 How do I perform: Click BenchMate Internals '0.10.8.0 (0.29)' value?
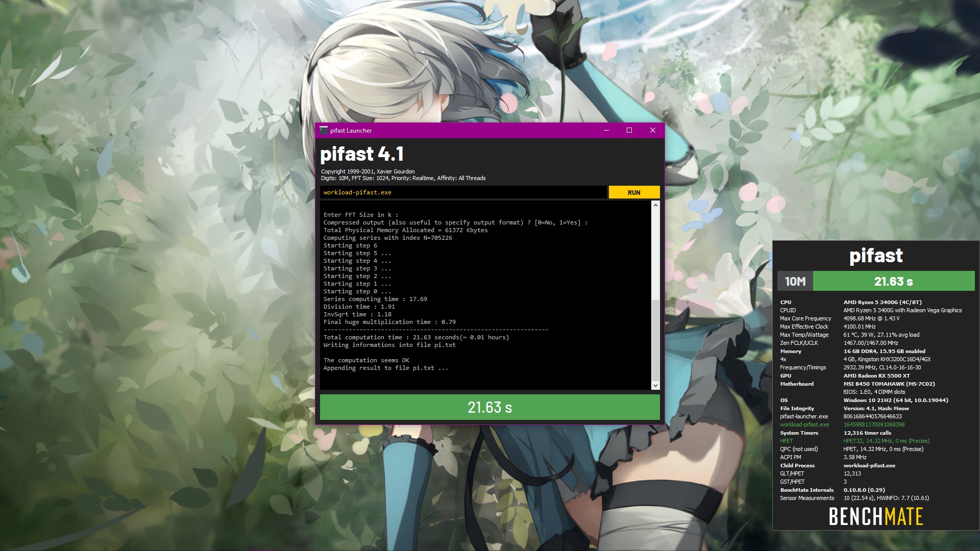(864, 490)
